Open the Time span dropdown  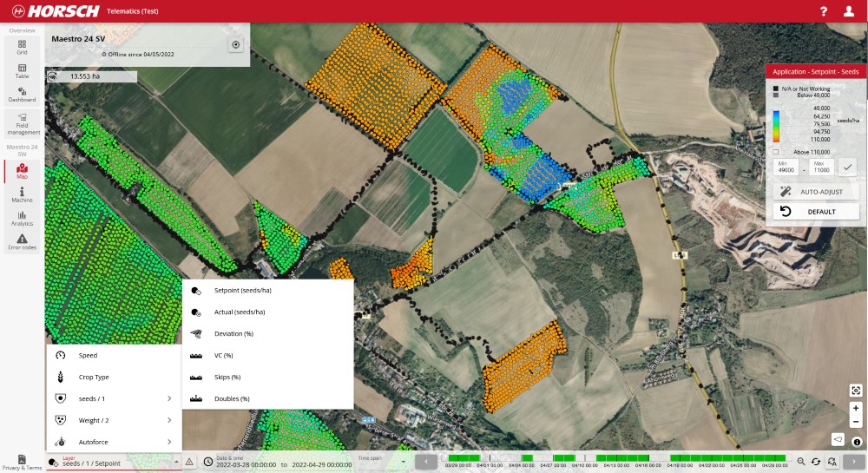coord(382,462)
